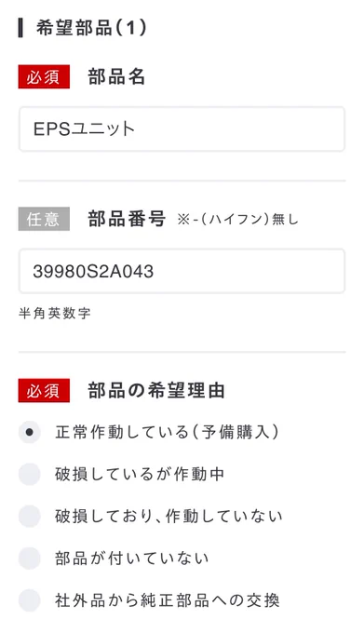The image size is (364, 633).
Task: Click the 破損しているが作動中 option label text
Action: [x=140, y=474]
